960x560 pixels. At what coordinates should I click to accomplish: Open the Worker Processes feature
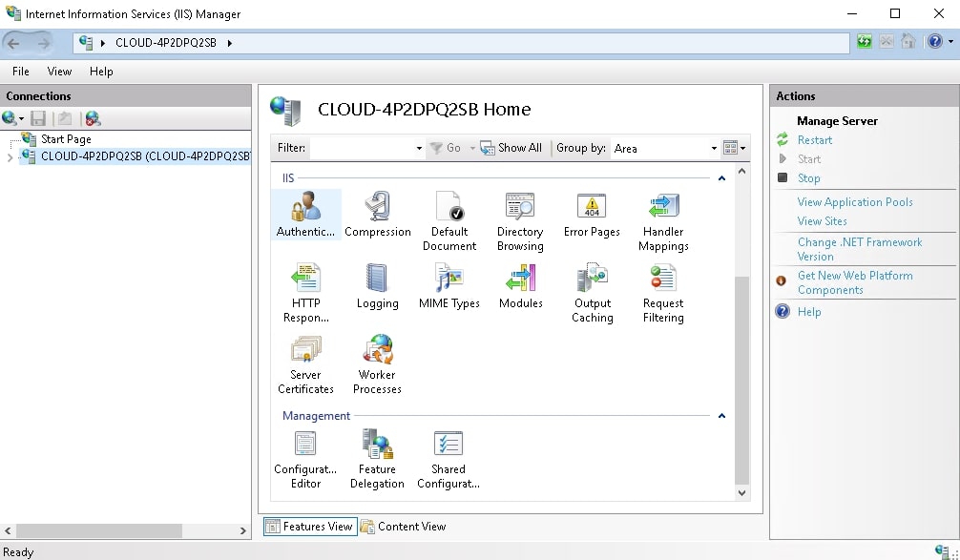(x=377, y=364)
